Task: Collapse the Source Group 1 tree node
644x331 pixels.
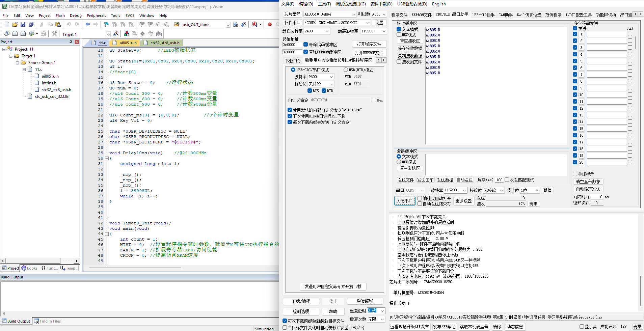Action: (x=18, y=63)
